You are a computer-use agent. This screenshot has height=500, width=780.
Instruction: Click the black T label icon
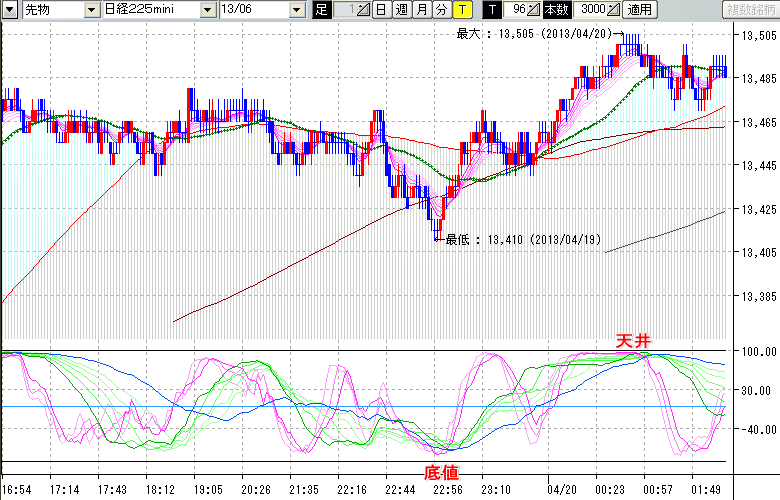[491, 10]
